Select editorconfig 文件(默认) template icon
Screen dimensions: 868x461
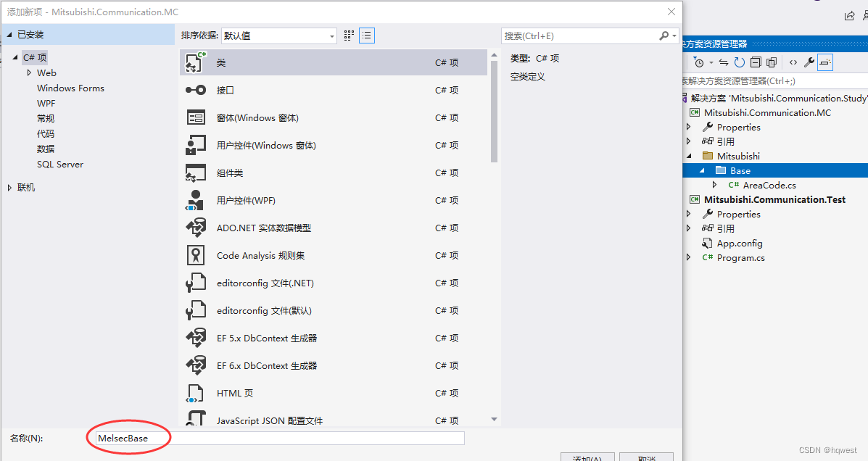(195, 310)
